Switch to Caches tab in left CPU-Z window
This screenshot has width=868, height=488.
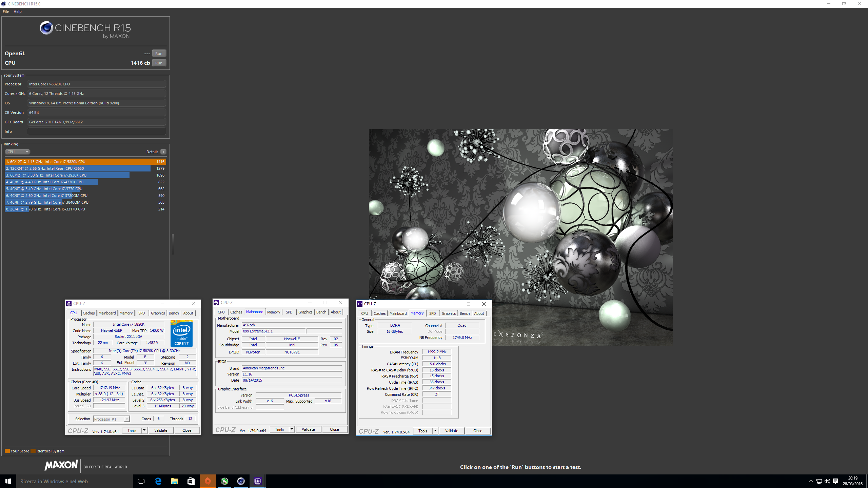click(x=89, y=313)
